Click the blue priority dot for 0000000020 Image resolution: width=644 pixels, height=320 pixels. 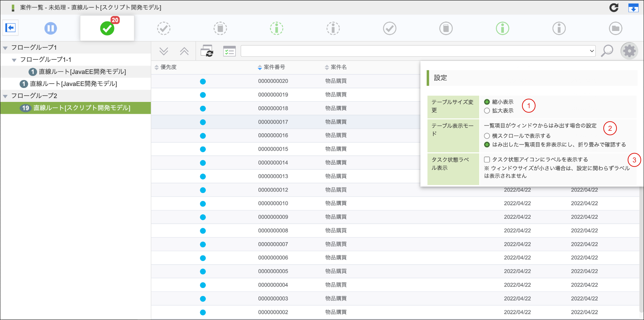(203, 81)
